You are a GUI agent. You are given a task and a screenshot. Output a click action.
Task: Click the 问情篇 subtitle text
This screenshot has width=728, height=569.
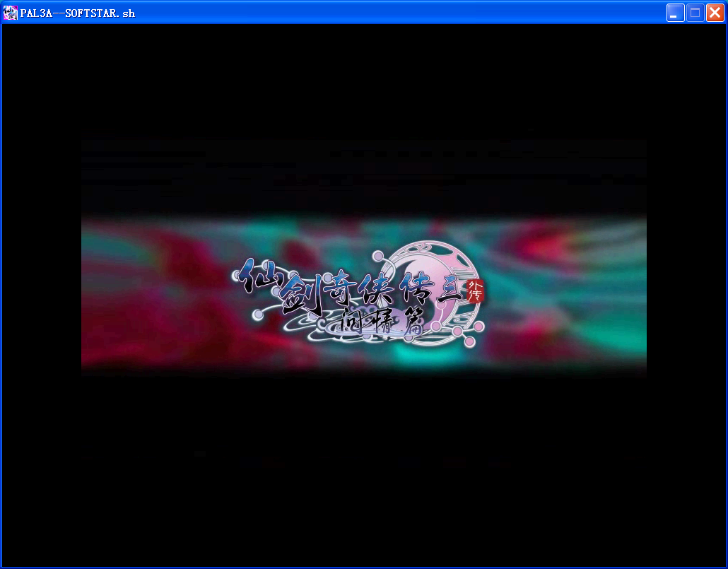coord(380,320)
